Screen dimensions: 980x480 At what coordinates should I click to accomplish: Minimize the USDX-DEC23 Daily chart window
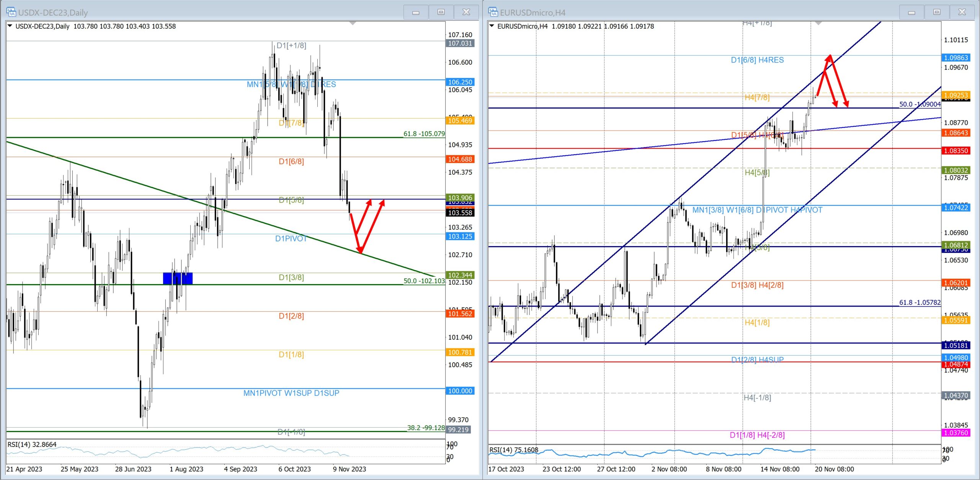(416, 12)
